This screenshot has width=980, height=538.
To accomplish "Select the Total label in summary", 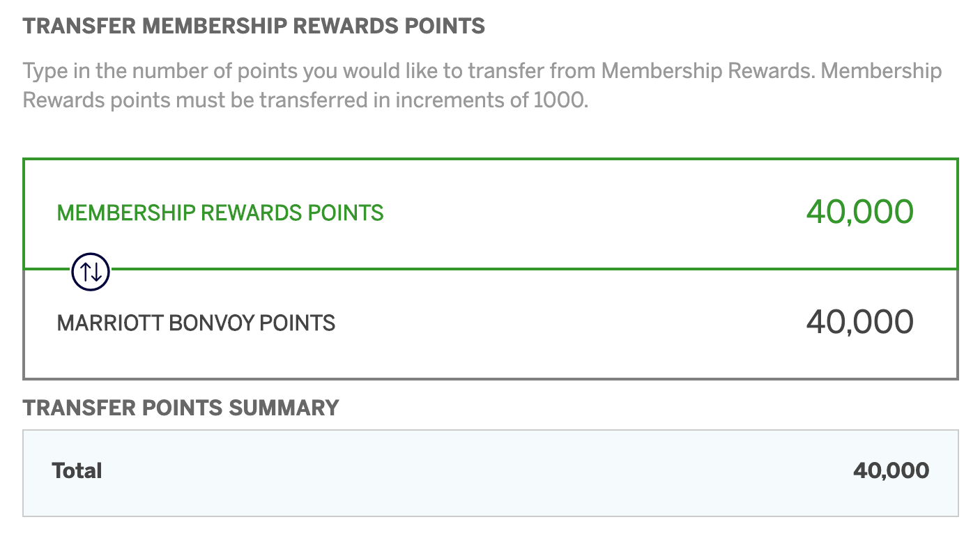I will pos(77,470).
